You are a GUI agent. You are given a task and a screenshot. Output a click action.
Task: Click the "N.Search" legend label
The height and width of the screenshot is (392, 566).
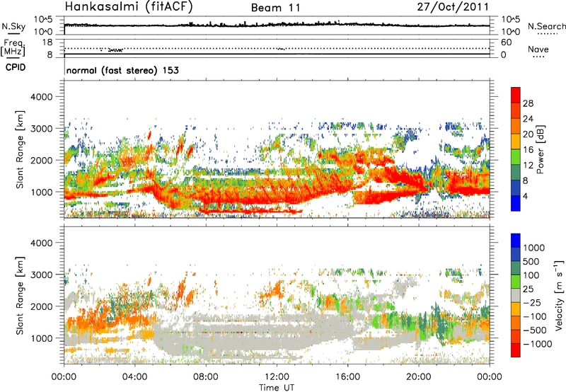click(x=546, y=26)
